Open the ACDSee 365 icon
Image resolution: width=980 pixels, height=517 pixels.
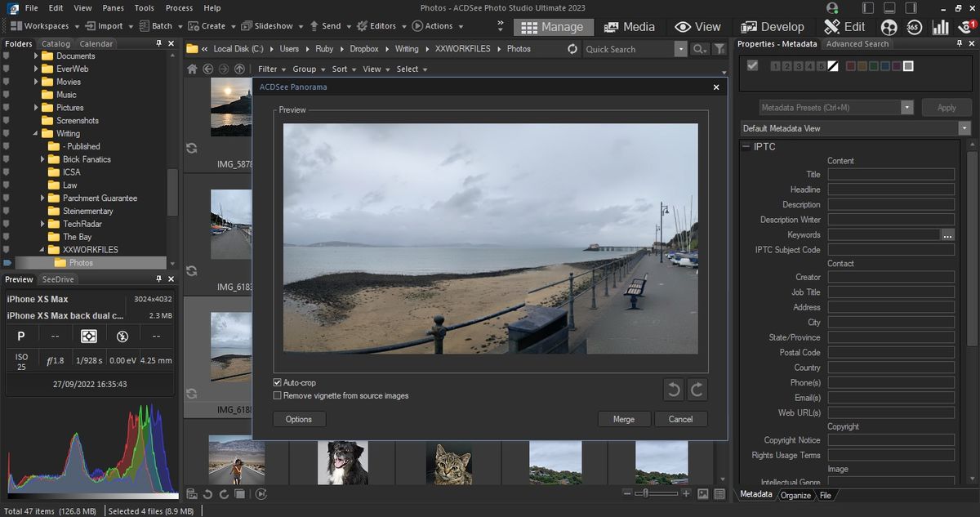point(914,26)
